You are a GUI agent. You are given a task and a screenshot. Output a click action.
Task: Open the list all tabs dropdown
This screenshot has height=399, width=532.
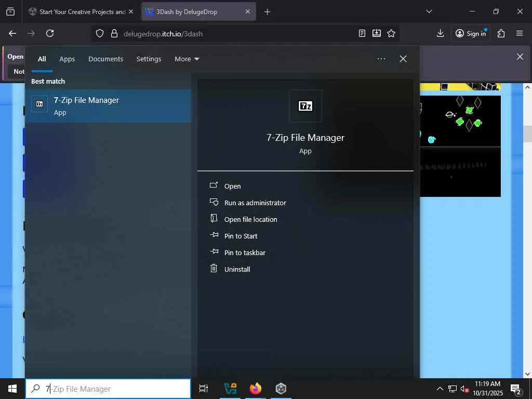pos(429,11)
